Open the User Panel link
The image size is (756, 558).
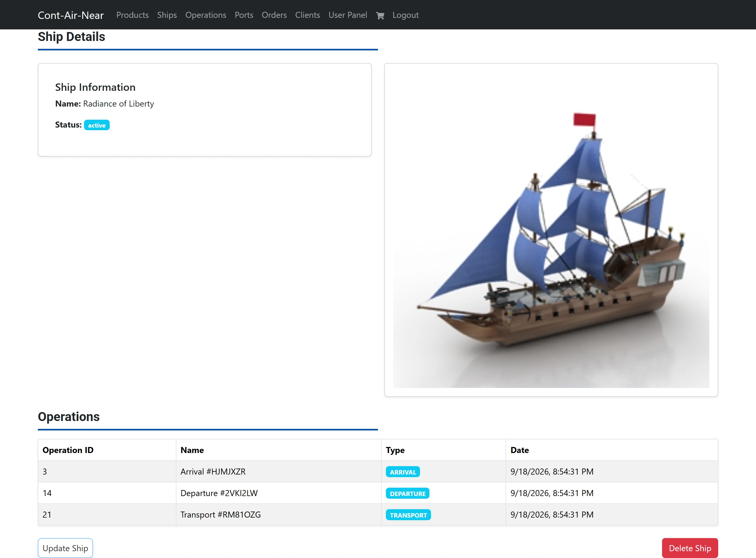(x=348, y=15)
